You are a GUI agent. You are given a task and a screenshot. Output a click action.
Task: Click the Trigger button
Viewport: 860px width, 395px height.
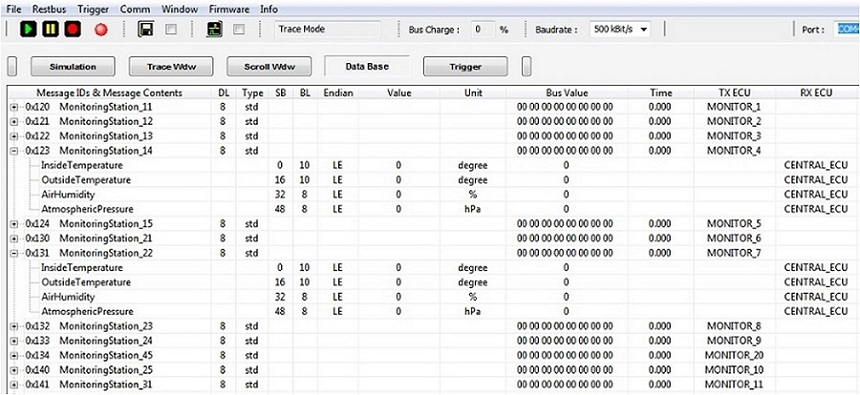(465, 67)
